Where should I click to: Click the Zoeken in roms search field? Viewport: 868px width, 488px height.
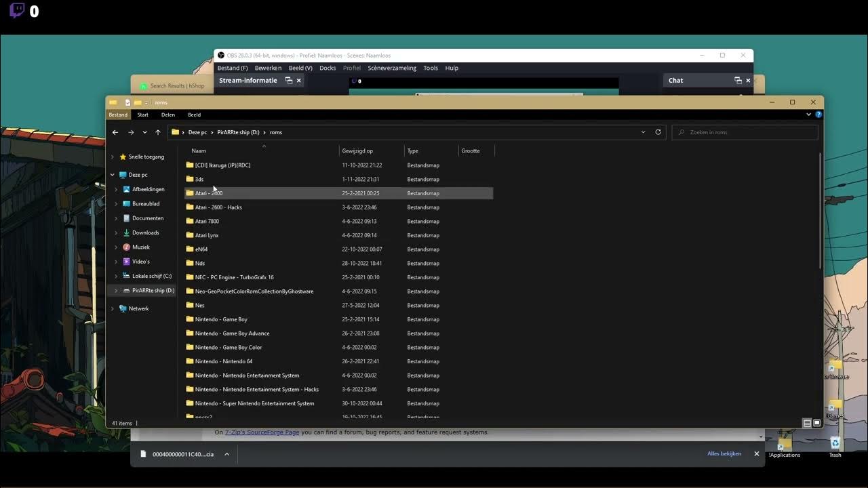745,132
